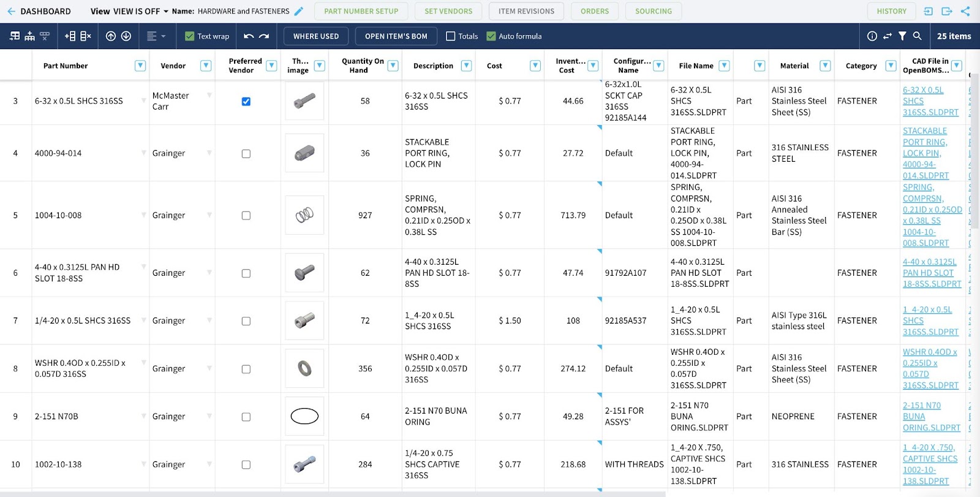The width and height of the screenshot is (980, 497).
Task: Open the 2-151 N70 BUNA ORING.SLDPRT link
Action: pyautogui.click(x=931, y=416)
